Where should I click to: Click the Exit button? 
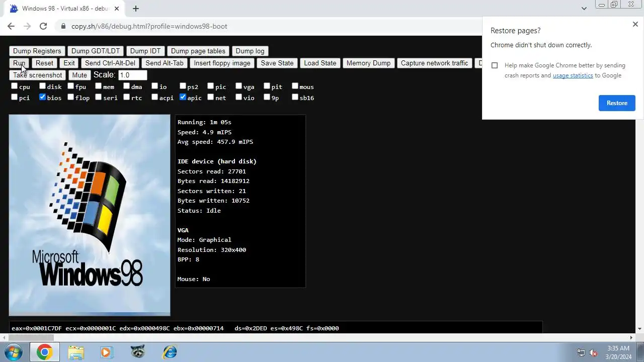[69, 63]
